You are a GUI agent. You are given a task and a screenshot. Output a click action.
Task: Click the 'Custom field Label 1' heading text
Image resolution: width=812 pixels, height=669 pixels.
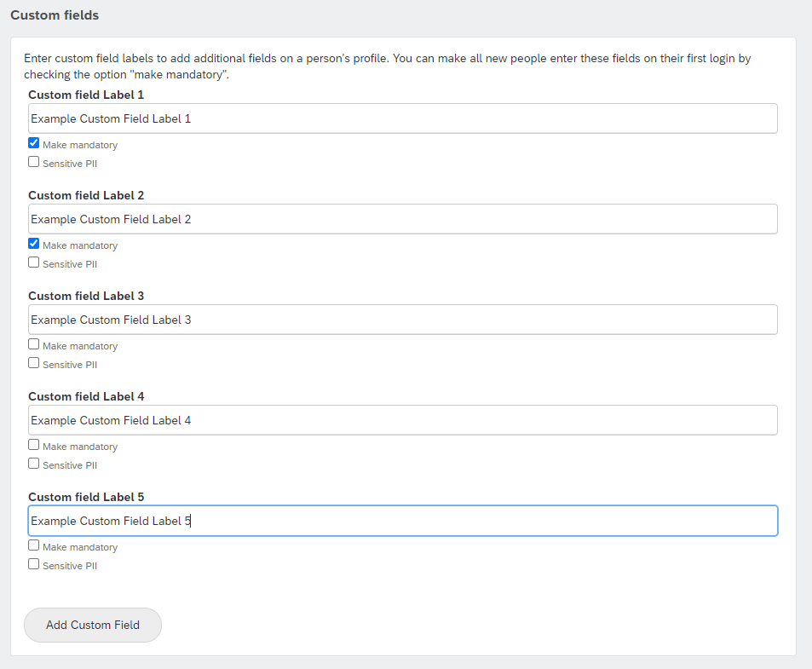click(86, 95)
